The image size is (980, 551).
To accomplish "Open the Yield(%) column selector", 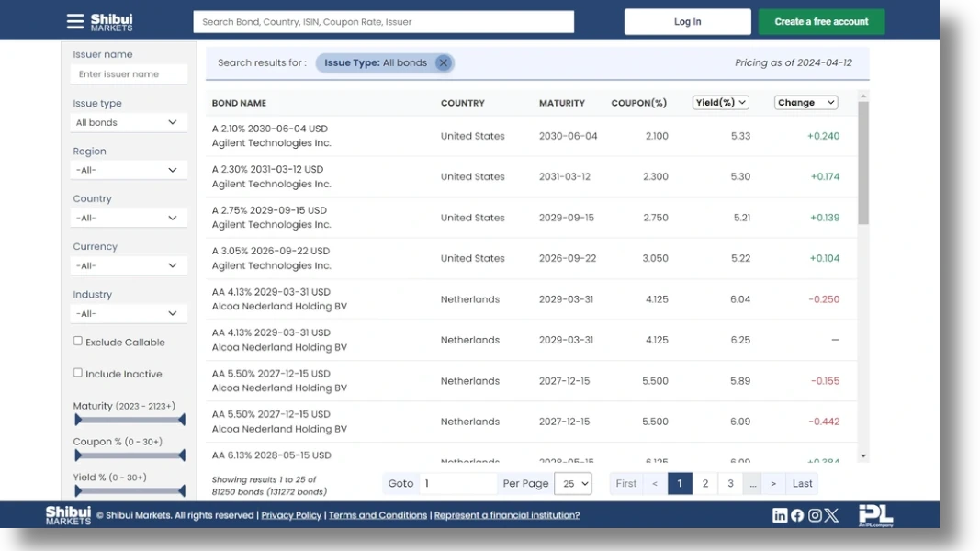I will click(x=720, y=103).
